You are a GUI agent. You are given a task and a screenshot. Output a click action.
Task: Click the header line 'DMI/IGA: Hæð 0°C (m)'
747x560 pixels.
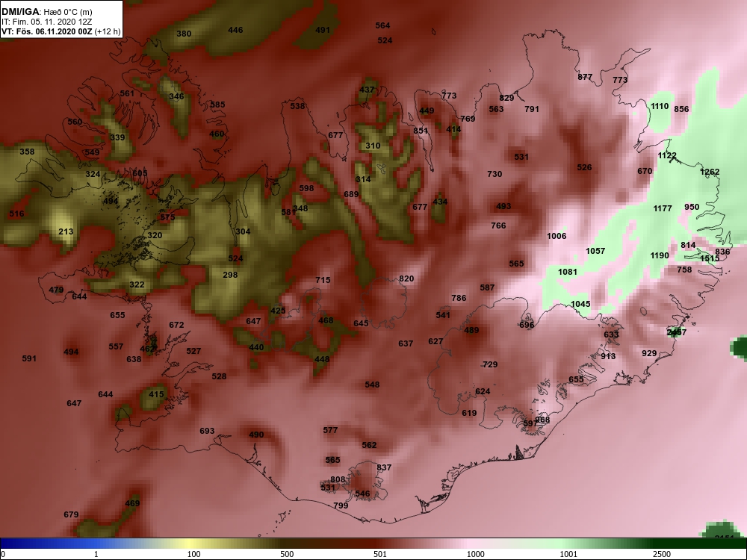[48, 11]
